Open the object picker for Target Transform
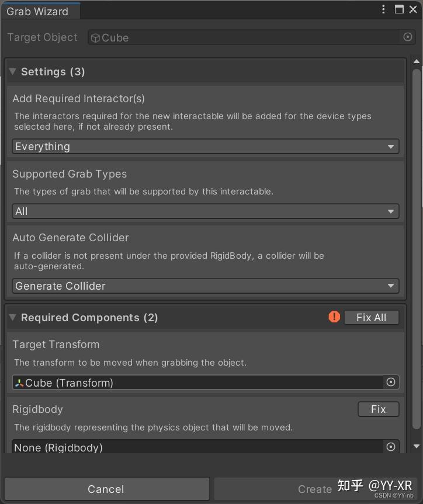The image size is (423, 504). (x=391, y=382)
